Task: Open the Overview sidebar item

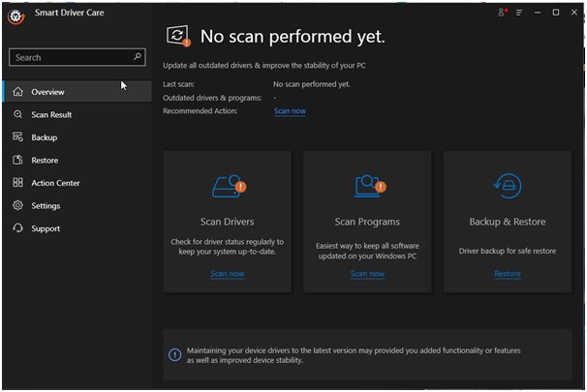Action: point(47,92)
